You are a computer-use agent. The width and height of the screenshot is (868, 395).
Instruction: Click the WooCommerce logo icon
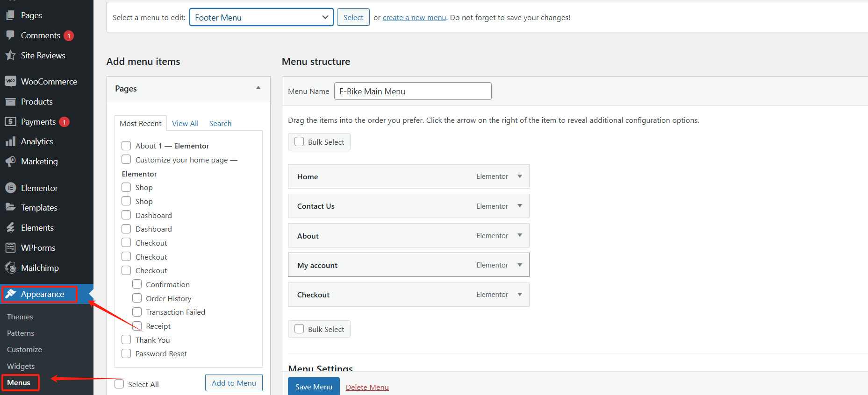tap(10, 81)
